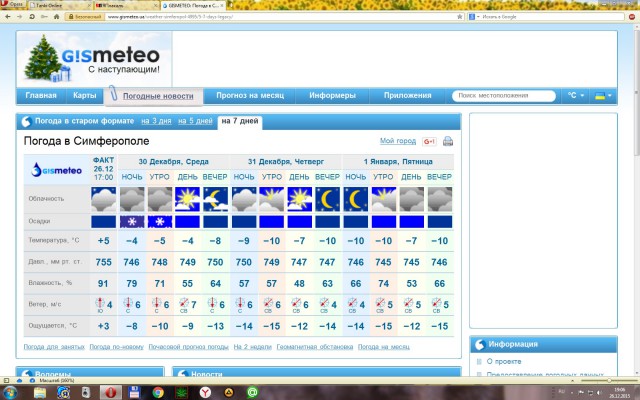Click the Opera icon in the taskbar

[x=112, y=392]
